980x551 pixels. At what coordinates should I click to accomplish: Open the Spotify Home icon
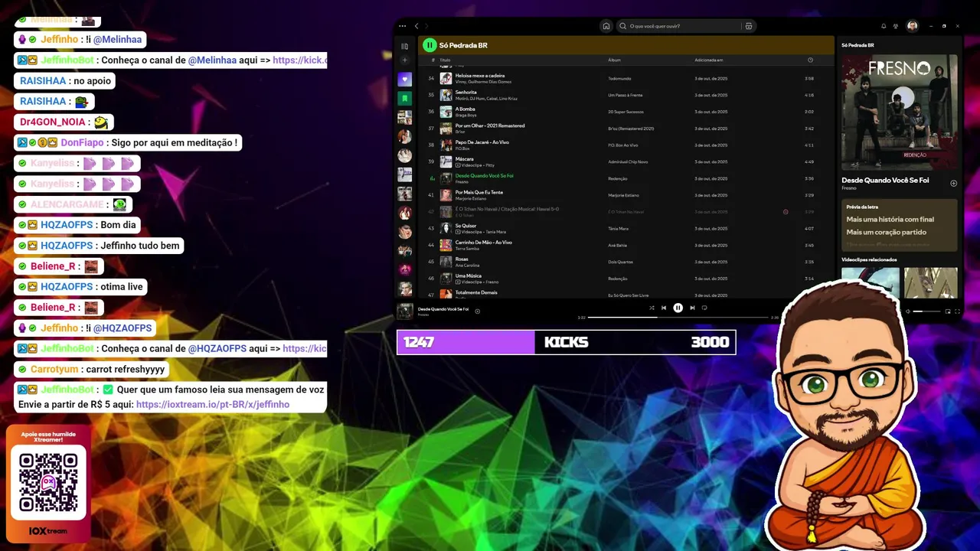tap(606, 26)
